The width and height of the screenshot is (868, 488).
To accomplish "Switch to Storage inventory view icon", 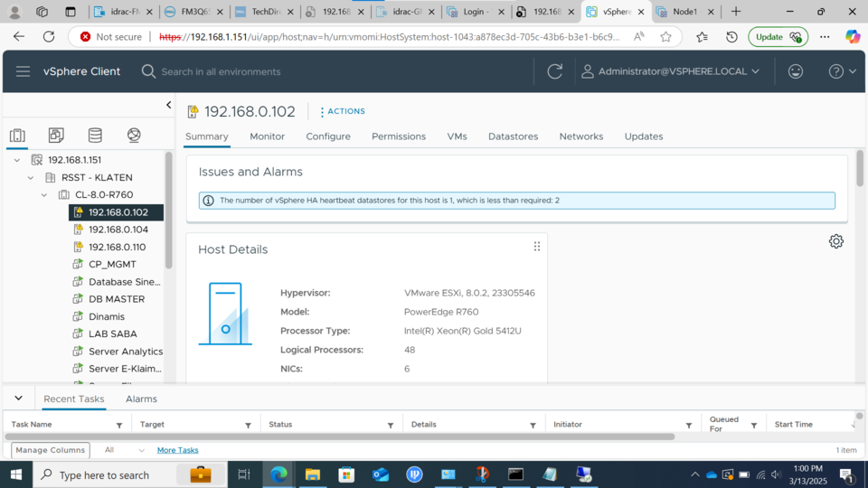I will [x=95, y=136].
